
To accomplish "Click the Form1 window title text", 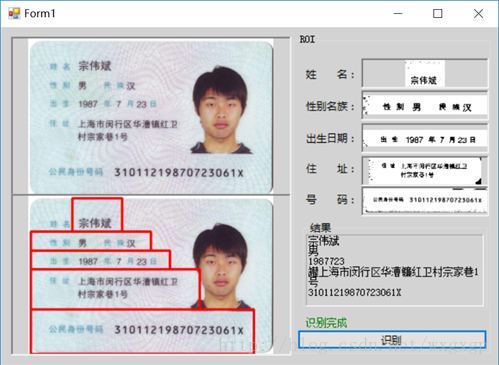I will pos(40,14).
